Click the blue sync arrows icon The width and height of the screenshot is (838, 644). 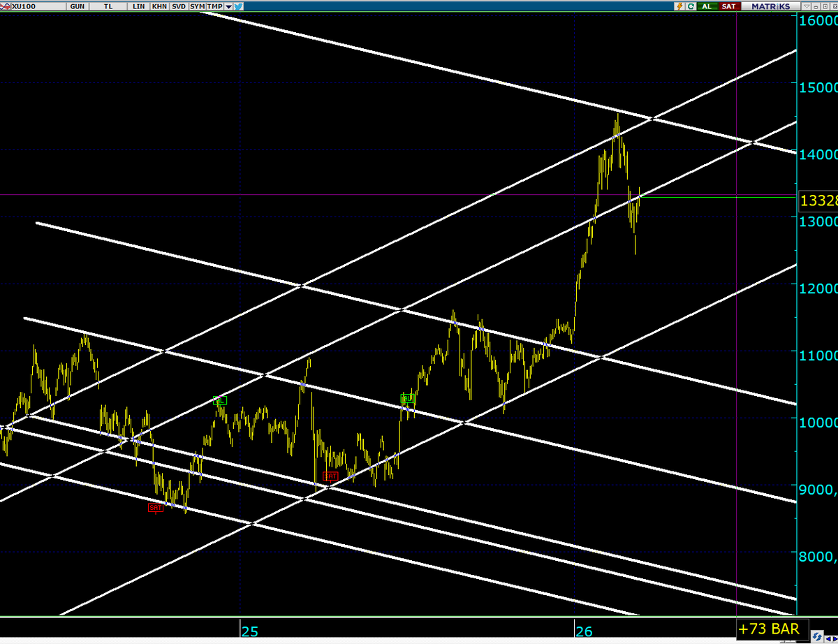(817, 636)
